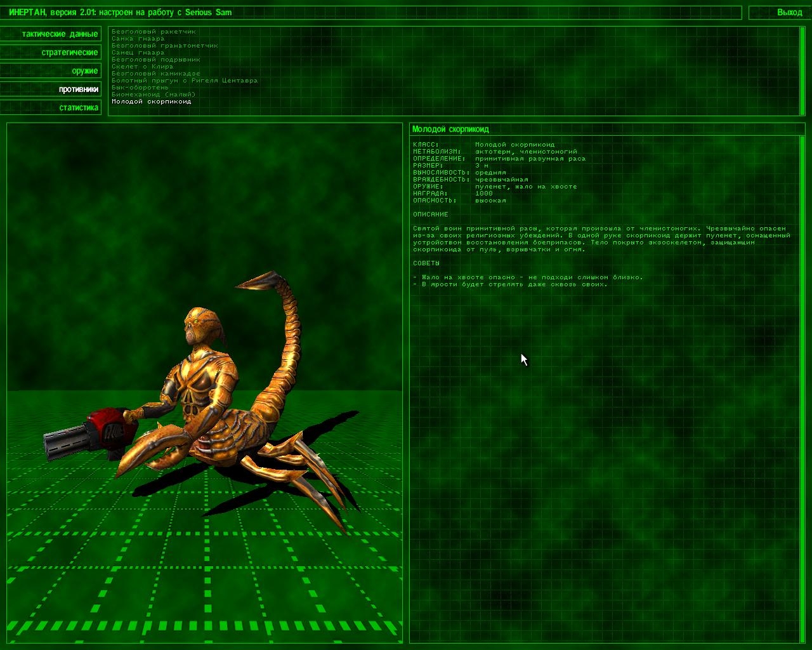Select highlighted Молодой скорпикоид list entry

coord(152,101)
